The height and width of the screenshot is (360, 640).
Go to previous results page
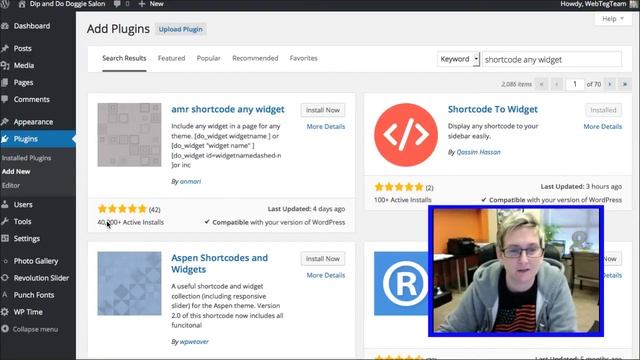coord(557,84)
